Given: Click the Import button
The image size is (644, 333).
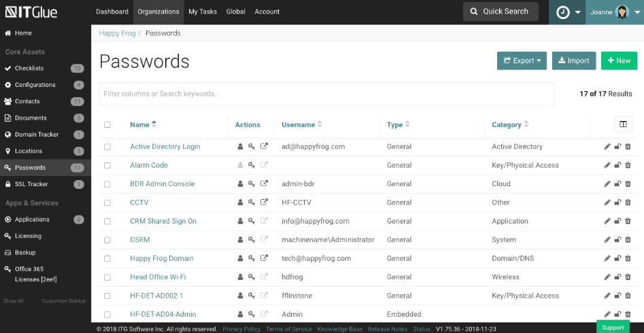Looking at the screenshot, I should point(574,60).
